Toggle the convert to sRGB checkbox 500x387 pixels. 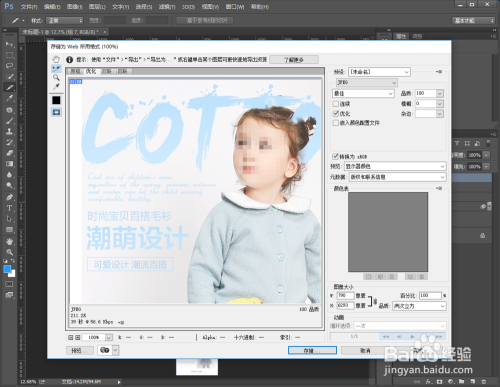click(336, 156)
